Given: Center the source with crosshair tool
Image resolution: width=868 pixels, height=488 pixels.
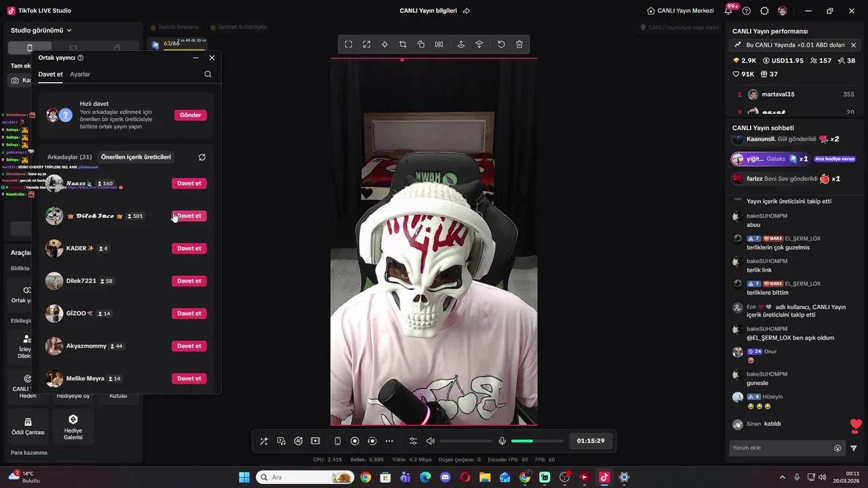Looking at the screenshot, I should point(384,44).
